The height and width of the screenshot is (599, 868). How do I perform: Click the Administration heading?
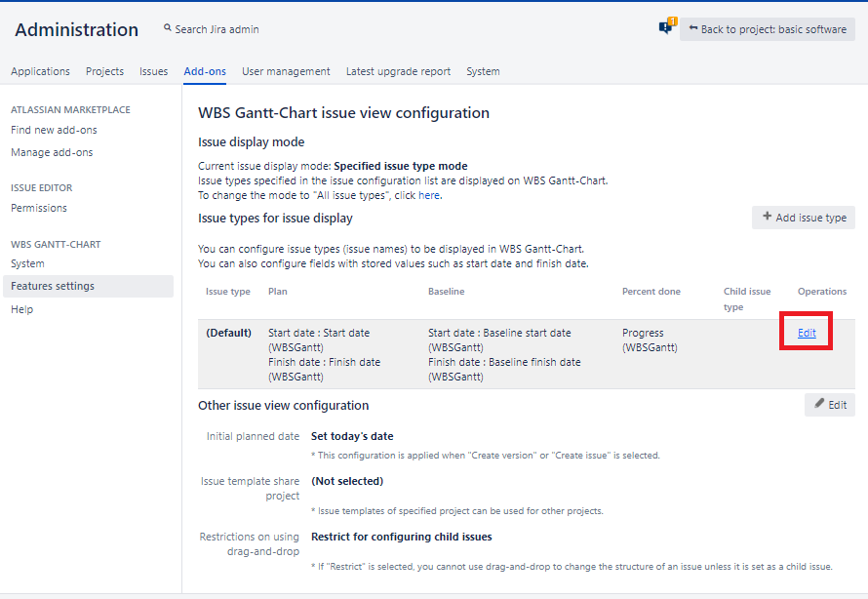tap(76, 29)
